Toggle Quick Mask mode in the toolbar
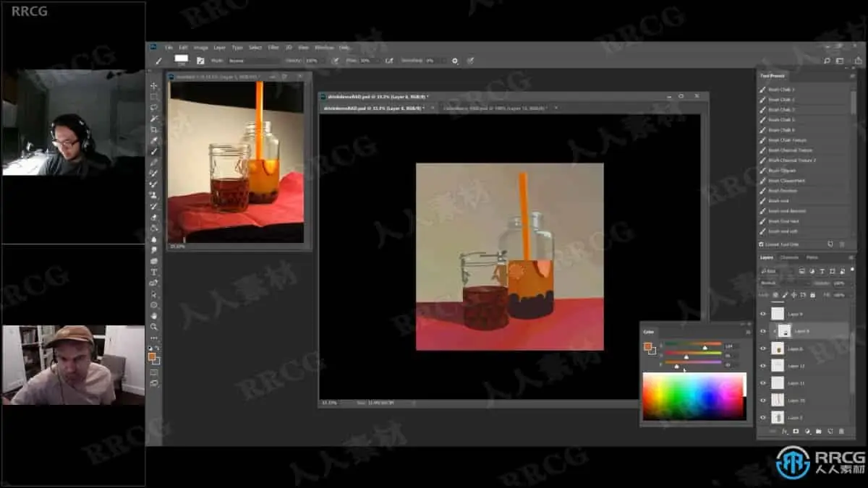 (154, 372)
